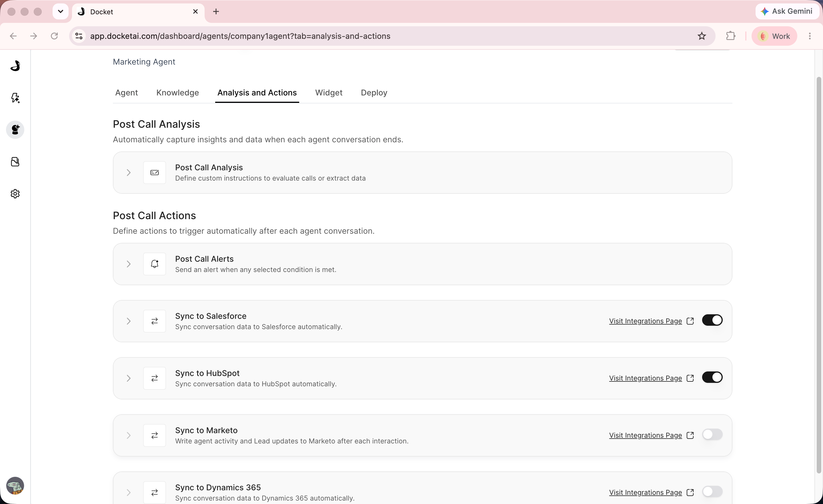Image resolution: width=823 pixels, height=504 pixels.
Task: Click the page vertical scrollbar
Action: [818, 275]
